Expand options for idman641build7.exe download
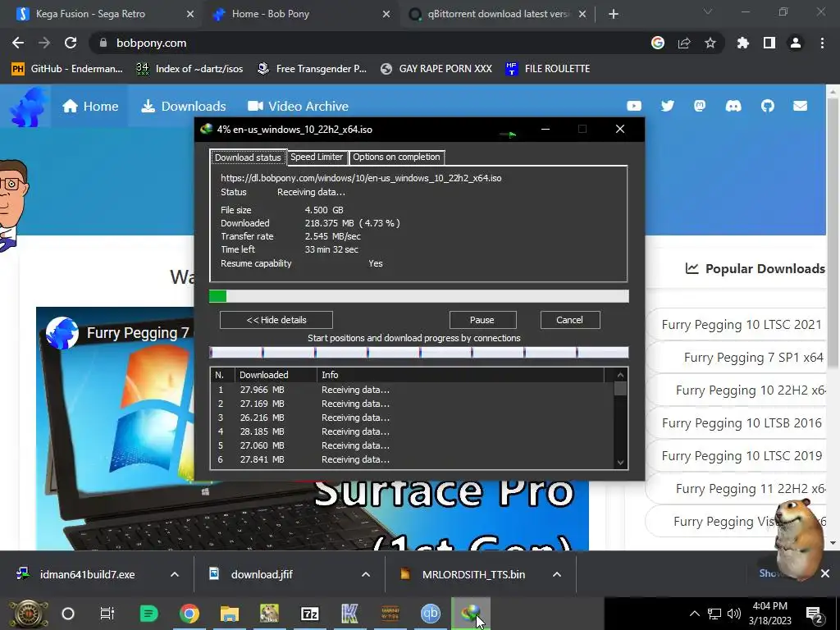 (175, 574)
